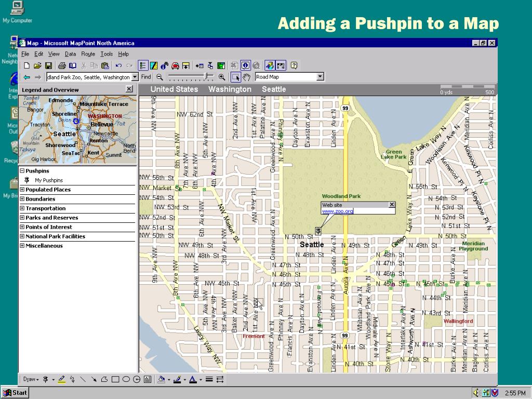532x399 pixels.
Task: Click the Paste clipboard icon
Action: 105,65
